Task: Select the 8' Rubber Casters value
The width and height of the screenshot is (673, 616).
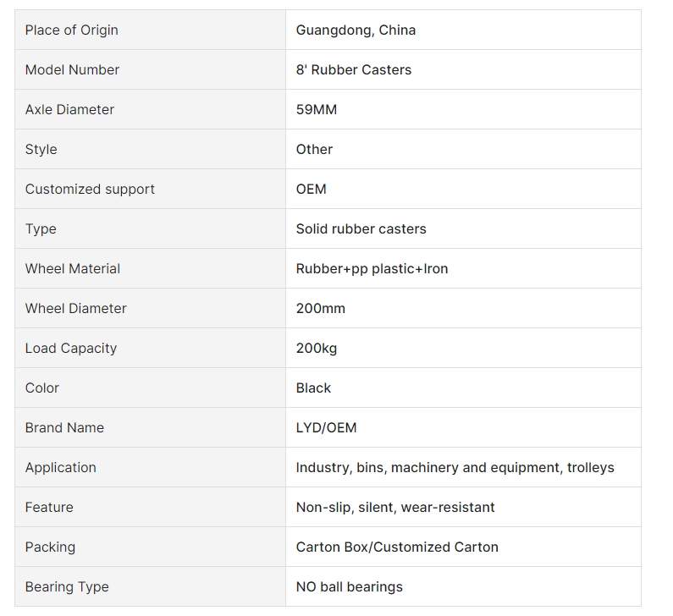Action: click(x=354, y=69)
